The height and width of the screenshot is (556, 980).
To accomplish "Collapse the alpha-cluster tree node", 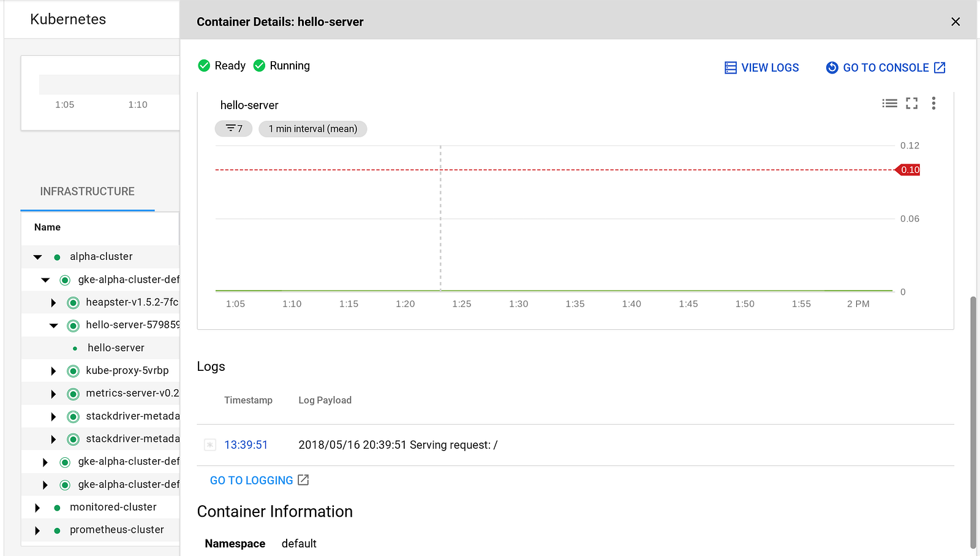I will tap(38, 257).
